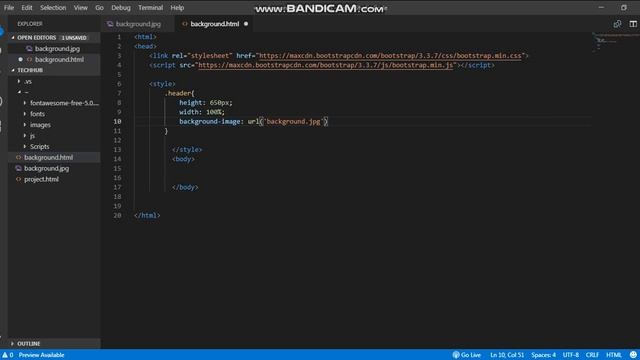The height and width of the screenshot is (360, 640).
Task: Click the file icon beside project.html
Action: [x=18, y=179]
